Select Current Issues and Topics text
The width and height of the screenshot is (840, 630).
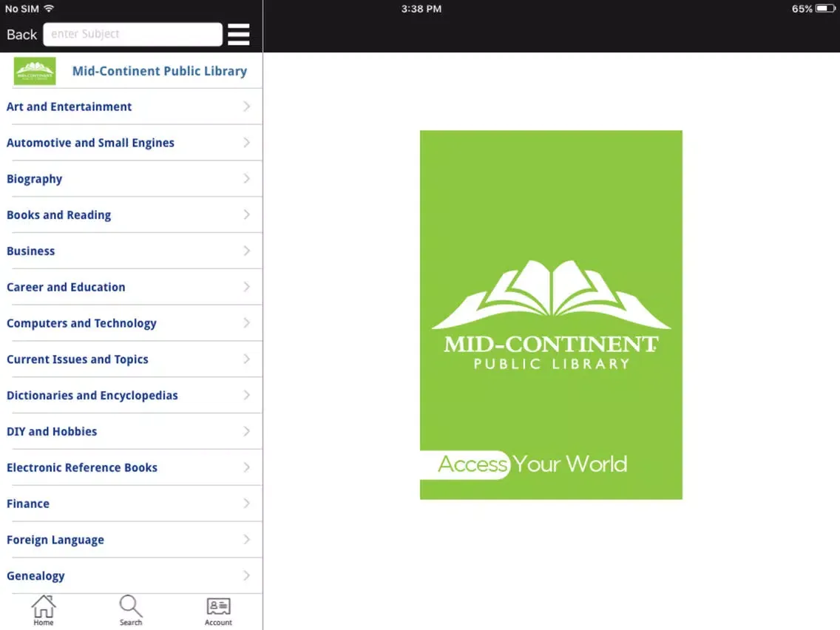(x=77, y=359)
